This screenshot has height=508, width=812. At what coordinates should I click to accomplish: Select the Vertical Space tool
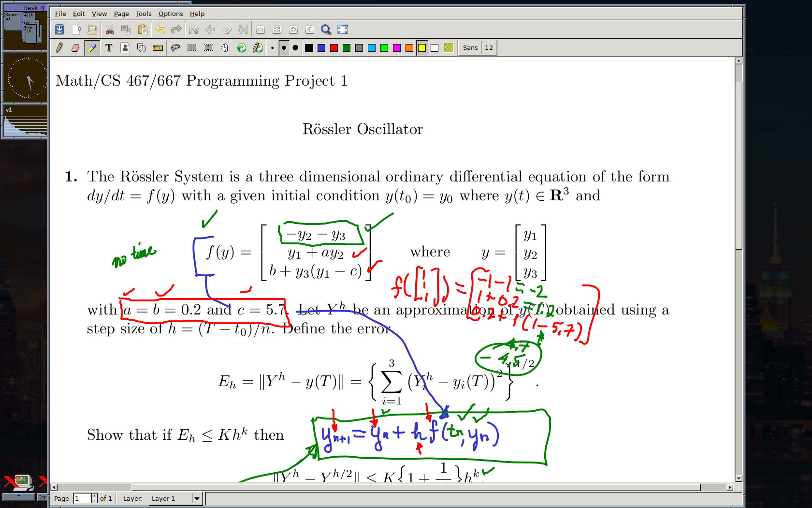click(x=208, y=48)
